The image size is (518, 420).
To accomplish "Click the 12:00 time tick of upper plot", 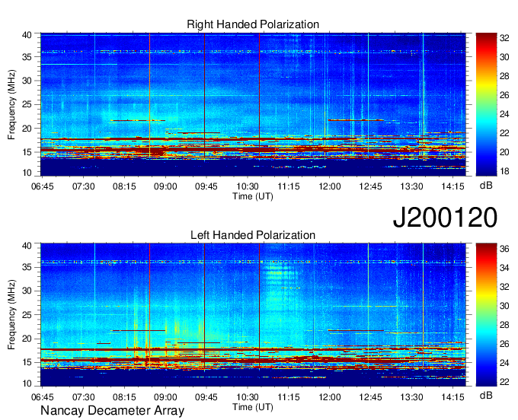I will point(329,186).
